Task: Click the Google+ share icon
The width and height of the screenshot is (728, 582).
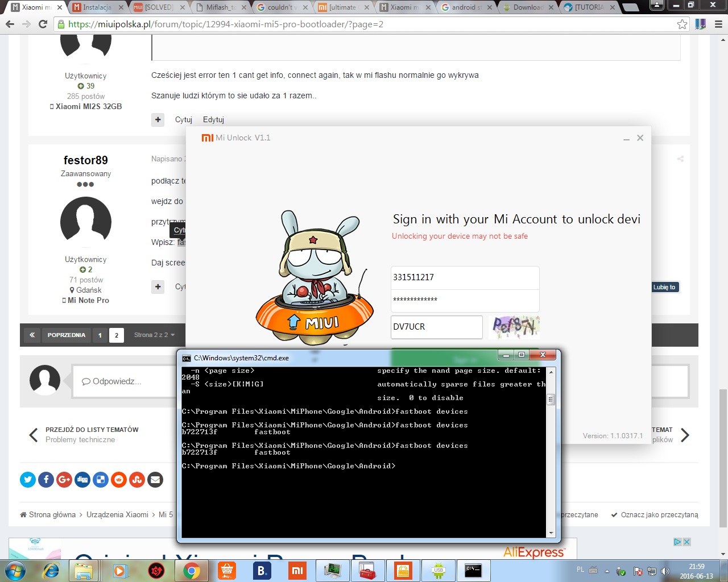Action: coord(64,480)
